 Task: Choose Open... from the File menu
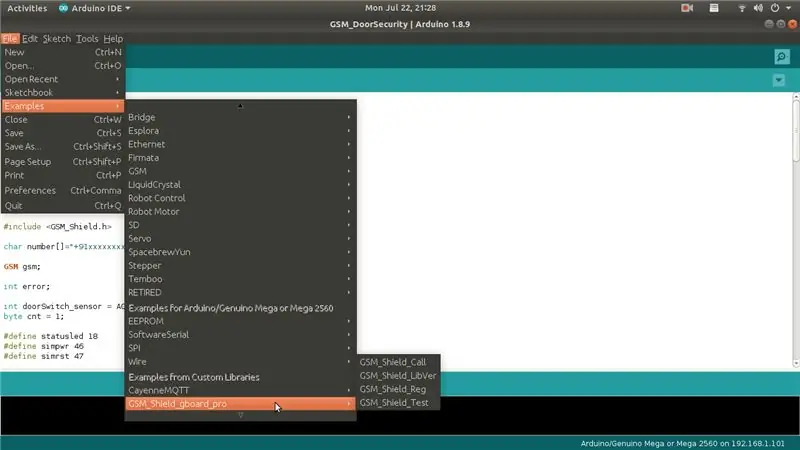tap(63, 66)
